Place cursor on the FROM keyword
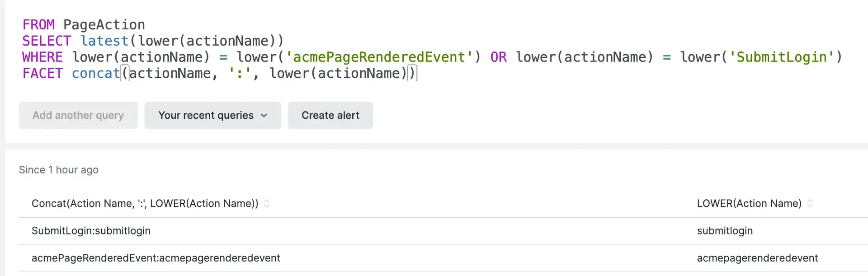Screen dimensions: 868x276 [38, 25]
